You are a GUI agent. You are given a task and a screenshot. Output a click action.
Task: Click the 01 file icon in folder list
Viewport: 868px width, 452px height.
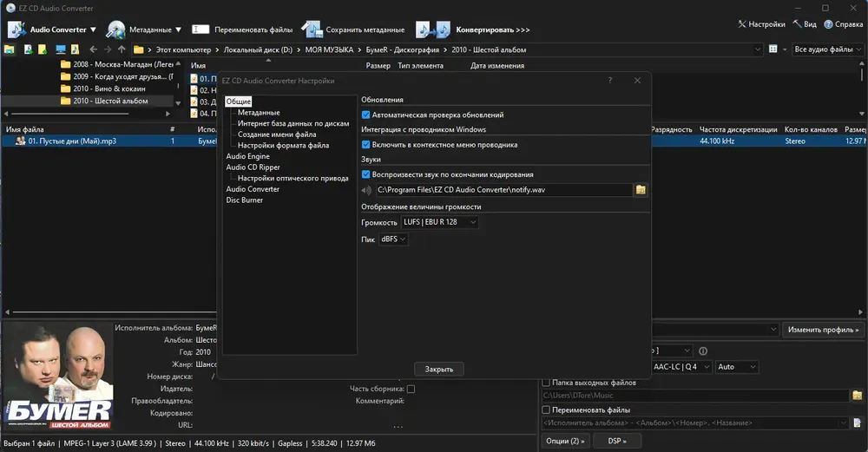(x=194, y=79)
